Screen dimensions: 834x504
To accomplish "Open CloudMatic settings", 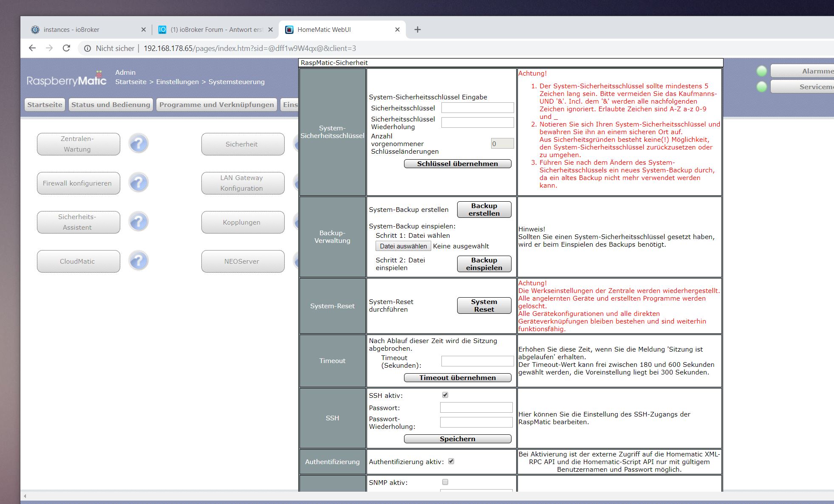I will [x=78, y=261].
